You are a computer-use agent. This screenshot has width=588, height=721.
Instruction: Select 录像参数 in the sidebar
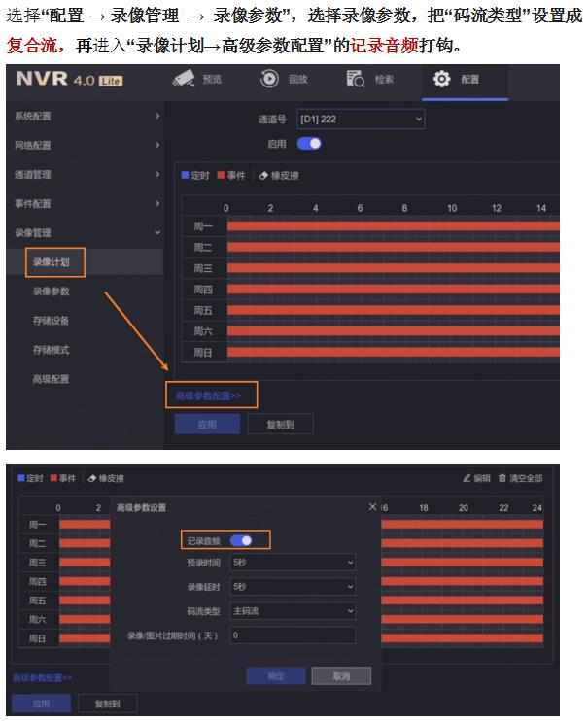pyautogui.click(x=52, y=292)
